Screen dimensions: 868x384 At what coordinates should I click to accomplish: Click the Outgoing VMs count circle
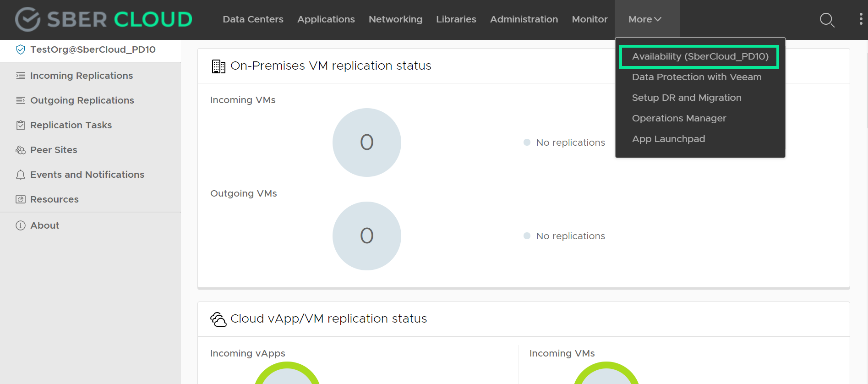tap(367, 236)
